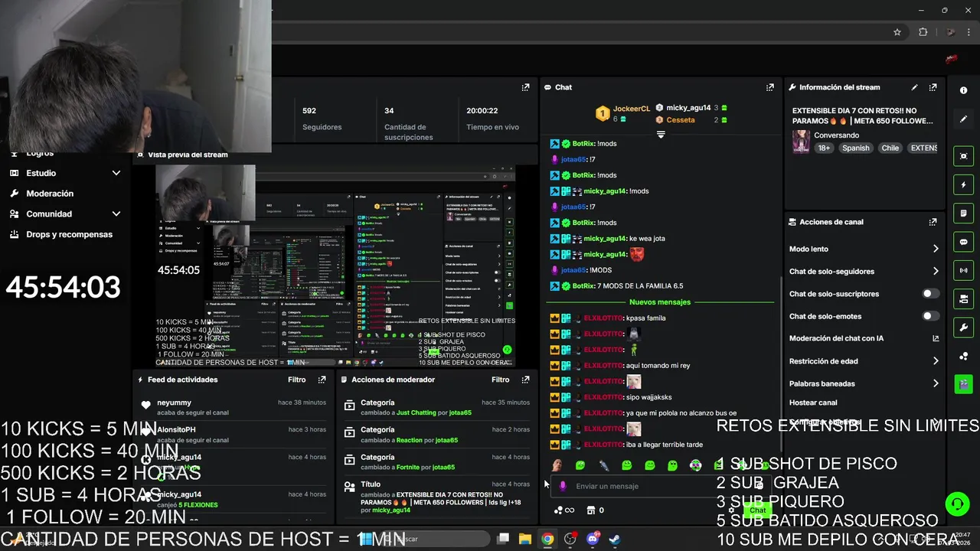The image size is (980, 551).
Task: Toggle the camera channel actions icon in the right sidebar
Action: pos(963,298)
